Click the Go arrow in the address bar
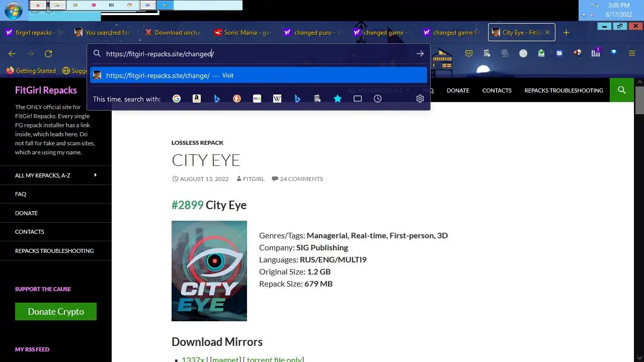Screen dimensions: 644x362 coord(420,54)
